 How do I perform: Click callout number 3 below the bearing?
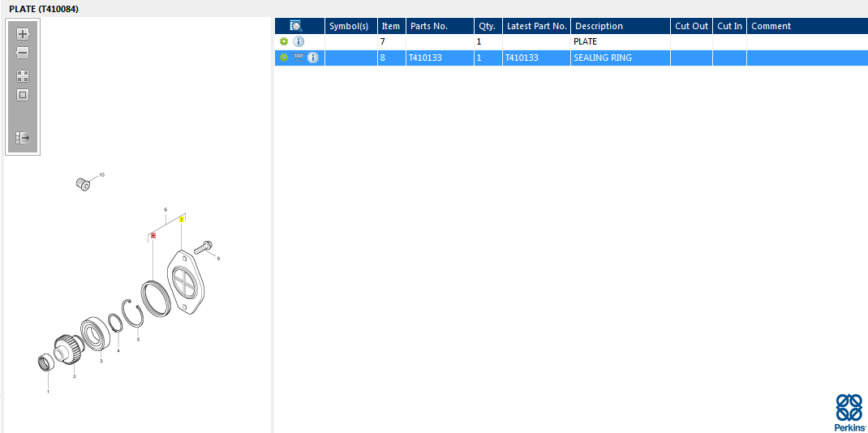pos(101,361)
